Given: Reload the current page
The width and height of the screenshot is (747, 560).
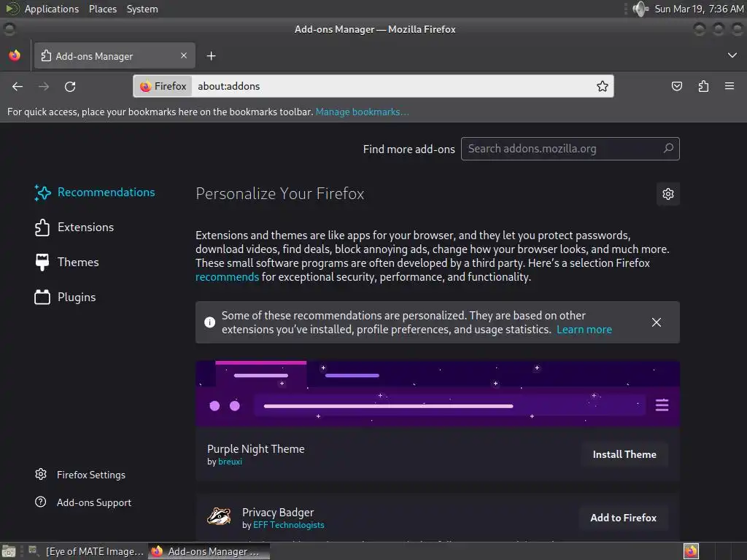Looking at the screenshot, I should tap(70, 86).
